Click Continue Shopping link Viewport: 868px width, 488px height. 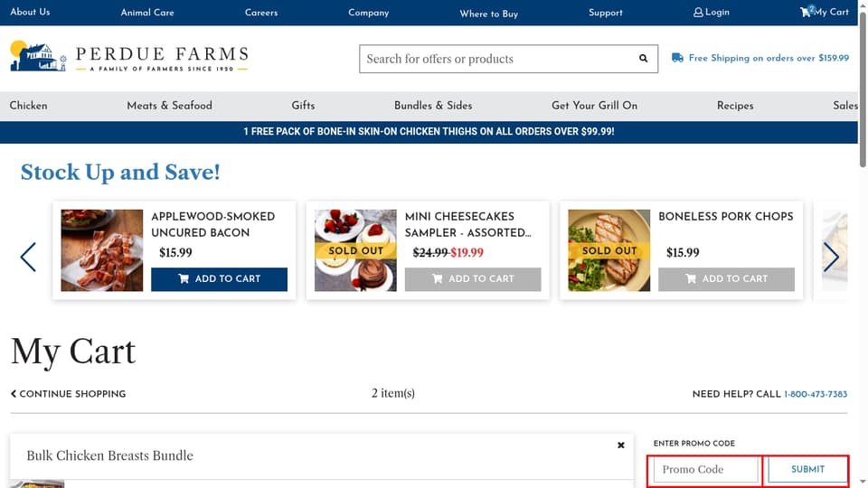tap(68, 394)
